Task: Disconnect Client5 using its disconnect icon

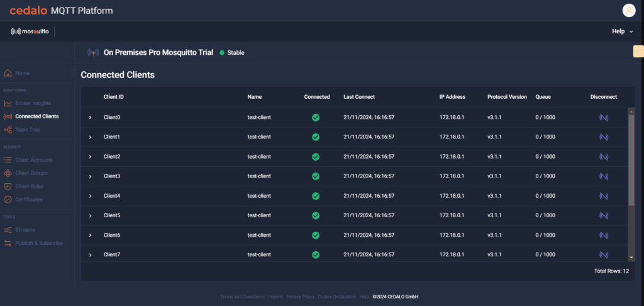Action: tap(603, 215)
